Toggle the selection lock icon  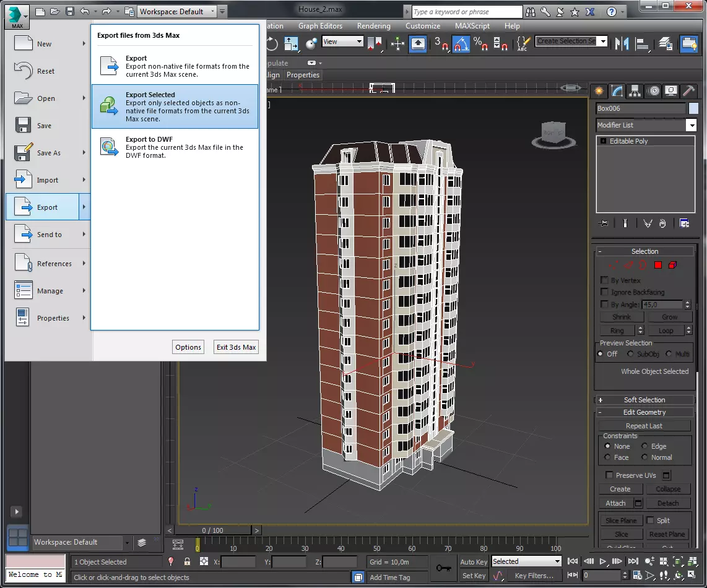[x=187, y=562]
